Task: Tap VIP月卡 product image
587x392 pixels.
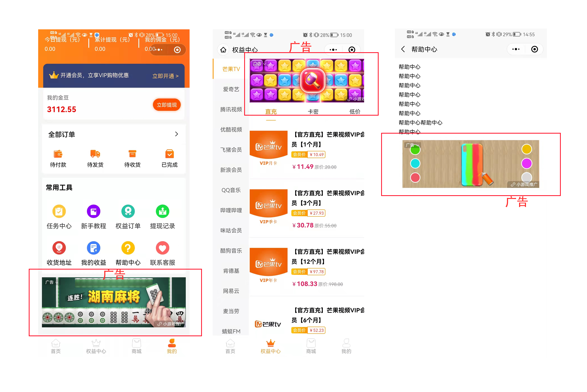Action: (268, 148)
